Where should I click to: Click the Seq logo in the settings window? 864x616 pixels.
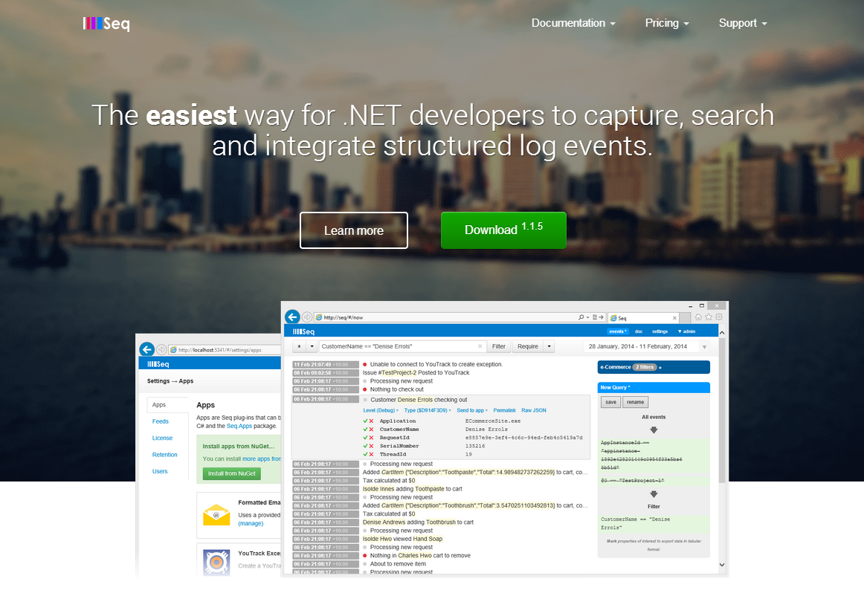[x=158, y=364]
